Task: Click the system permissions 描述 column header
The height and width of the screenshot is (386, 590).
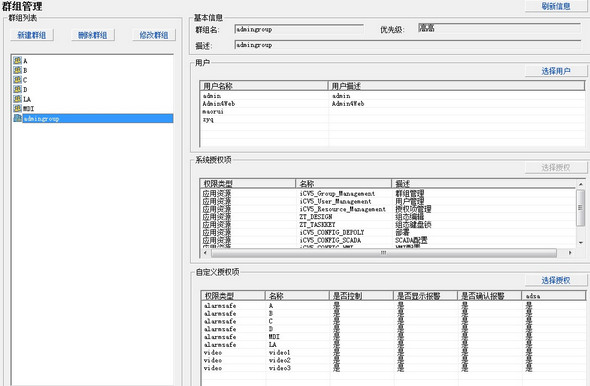Action: click(484, 184)
